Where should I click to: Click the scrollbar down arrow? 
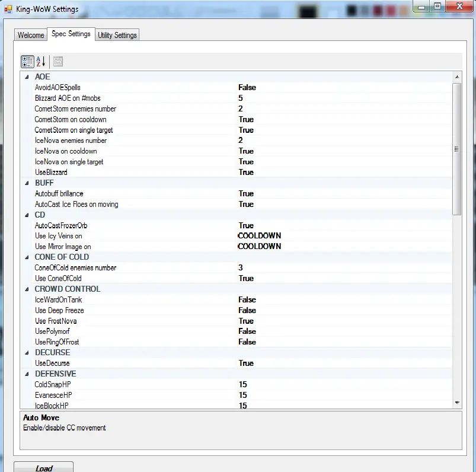click(457, 403)
